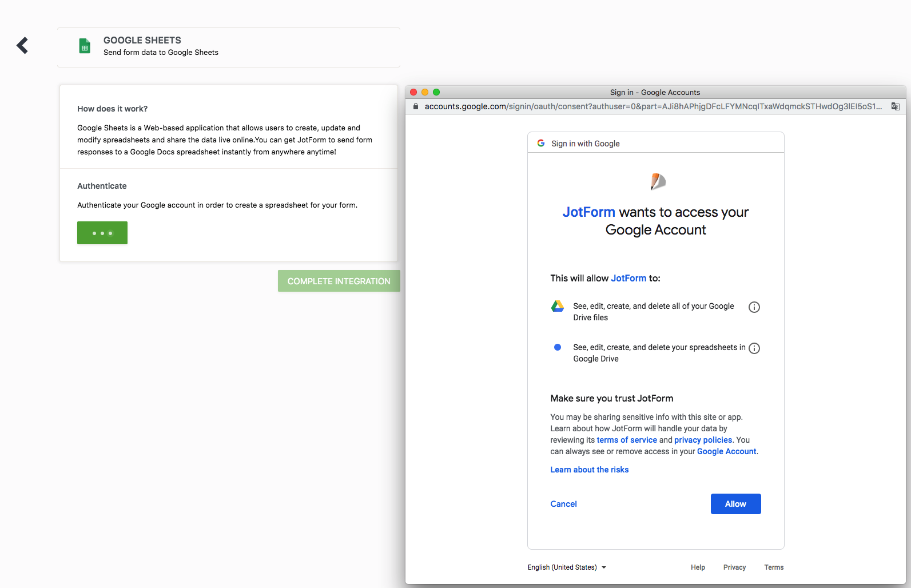Click the back arrow icon
The height and width of the screenshot is (588, 911).
[22, 45]
